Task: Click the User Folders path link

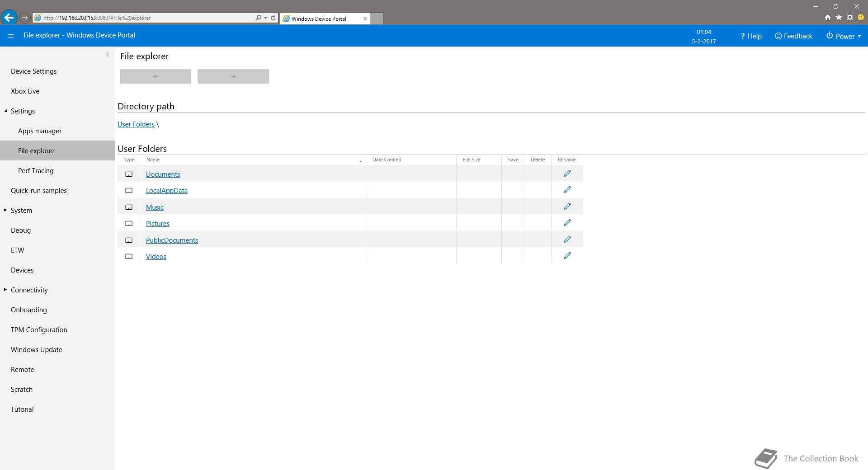Action: (x=136, y=124)
